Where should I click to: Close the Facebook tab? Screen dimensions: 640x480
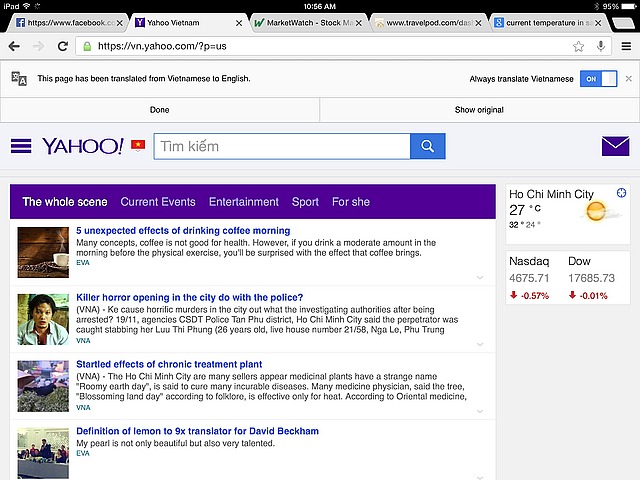click(x=120, y=23)
